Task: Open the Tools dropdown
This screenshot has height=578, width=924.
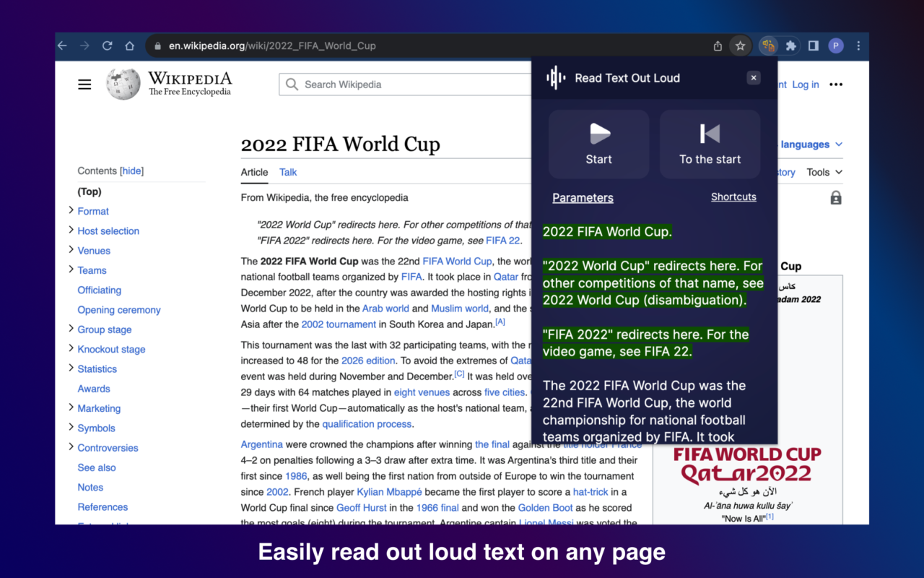Action: point(824,172)
